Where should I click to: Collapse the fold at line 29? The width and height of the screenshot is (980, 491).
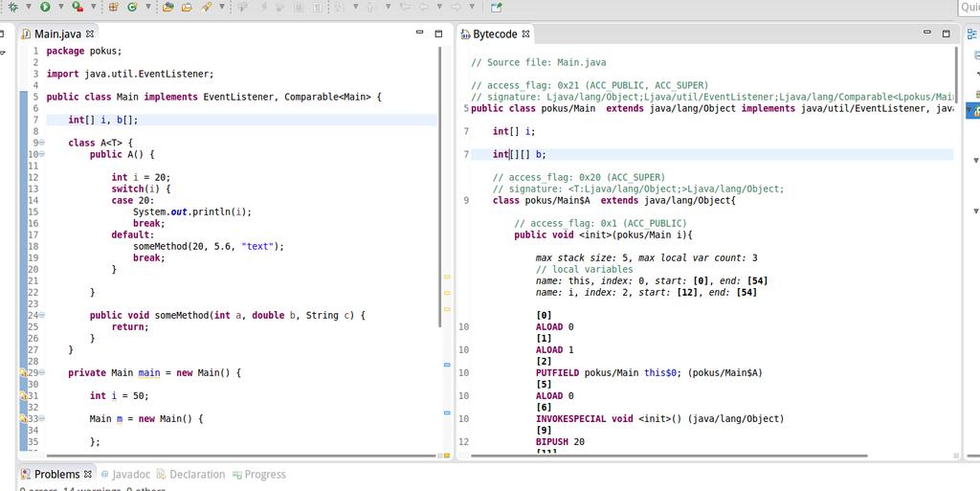coord(42,373)
